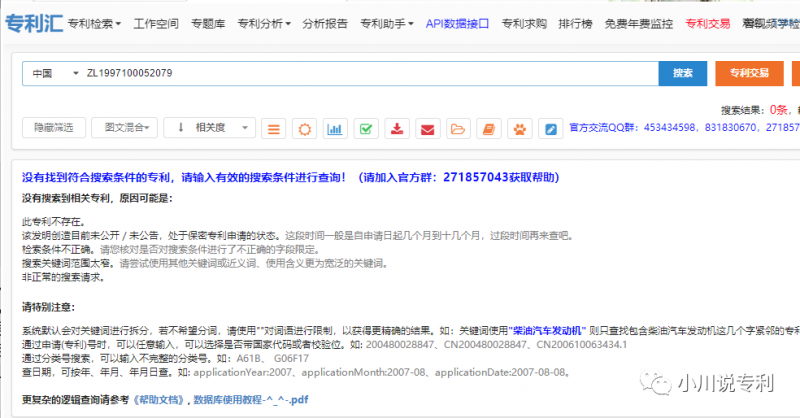Image resolution: width=800 pixels, height=418 pixels.
Task: Open the API数据接口 menu item
Action: (457, 24)
